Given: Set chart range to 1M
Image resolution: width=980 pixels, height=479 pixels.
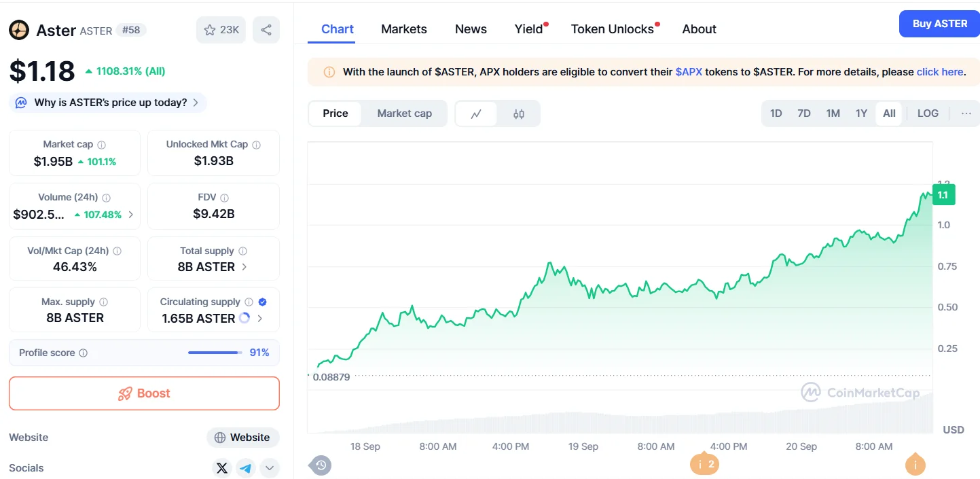Looking at the screenshot, I should [x=833, y=113].
